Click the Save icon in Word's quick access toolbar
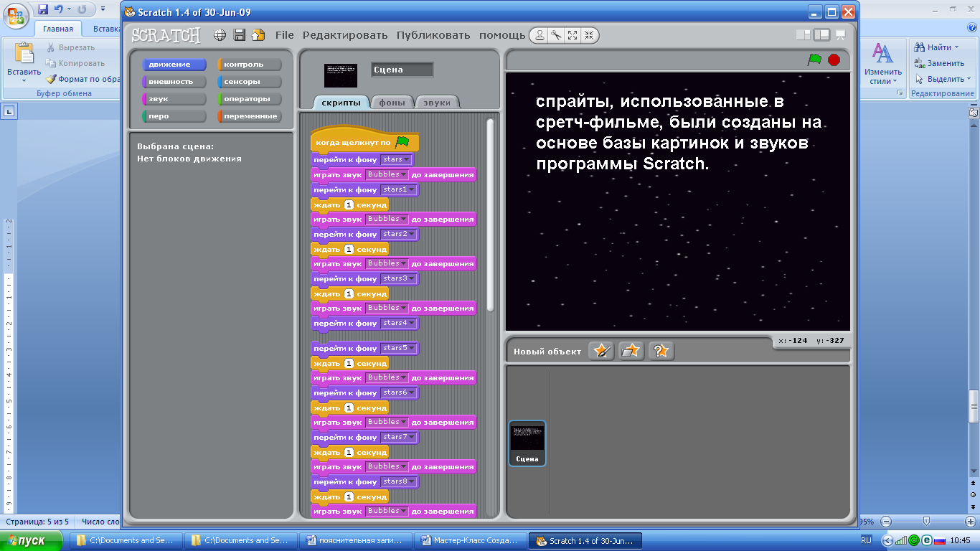 (43, 9)
